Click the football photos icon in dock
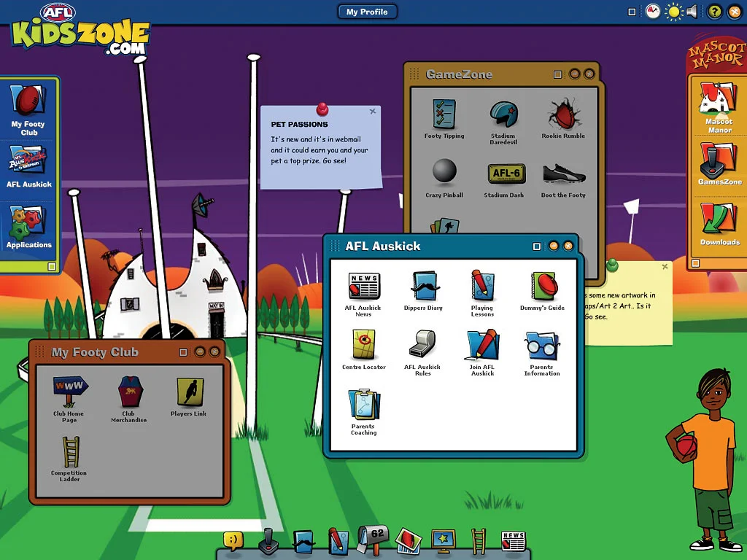747x560 pixels. click(409, 542)
